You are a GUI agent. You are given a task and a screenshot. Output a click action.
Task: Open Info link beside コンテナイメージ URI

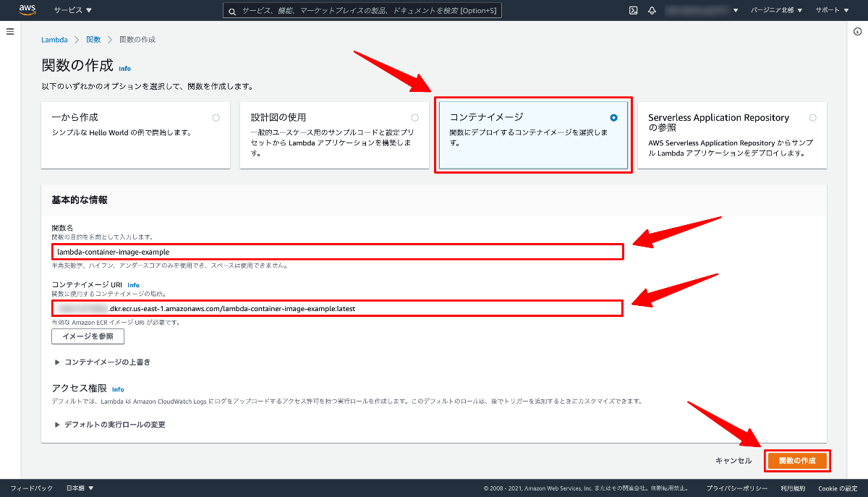(133, 285)
